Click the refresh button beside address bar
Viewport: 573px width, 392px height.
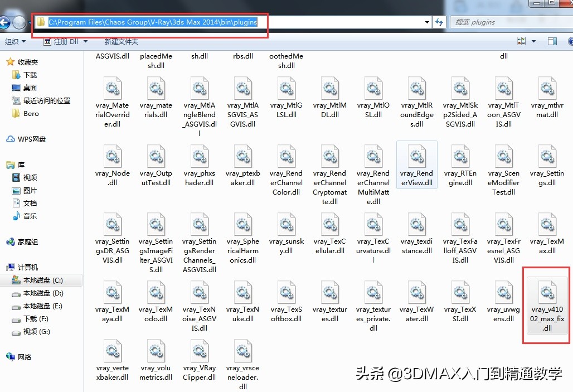tap(439, 22)
